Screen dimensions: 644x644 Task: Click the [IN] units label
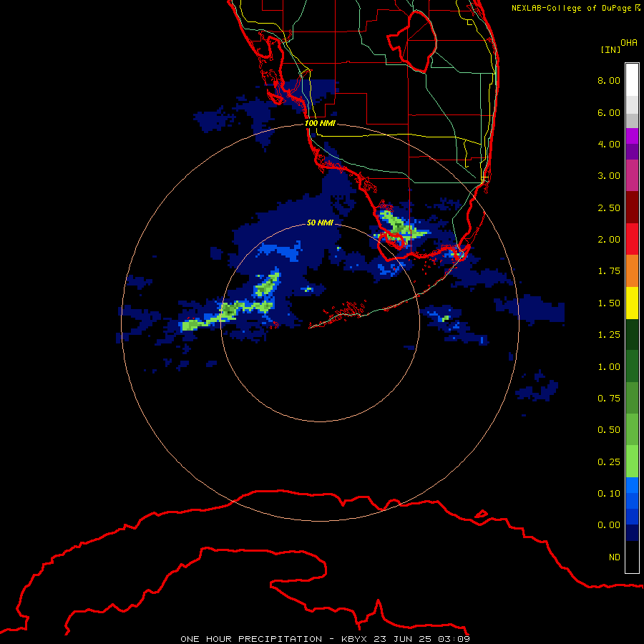tap(610, 49)
